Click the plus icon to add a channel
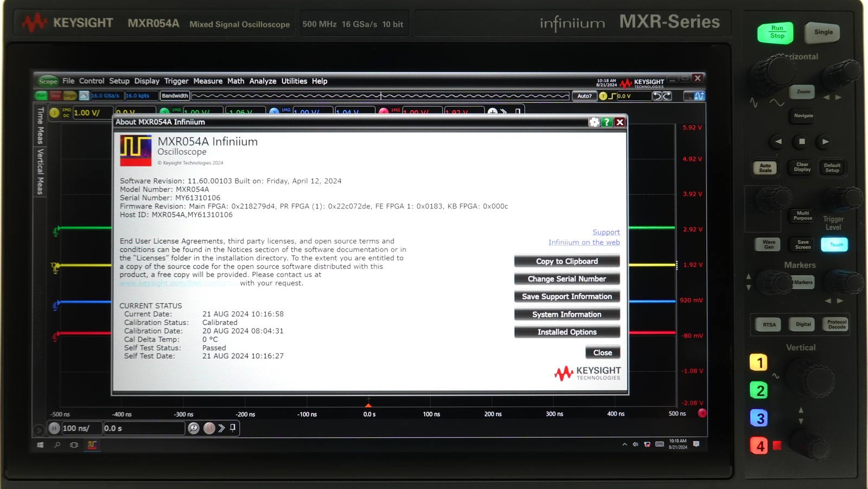Image resolution: width=868 pixels, height=489 pixels. coord(492,112)
